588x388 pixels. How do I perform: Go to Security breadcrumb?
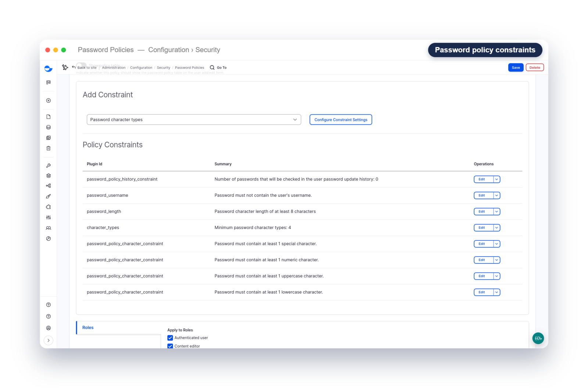pyautogui.click(x=164, y=68)
